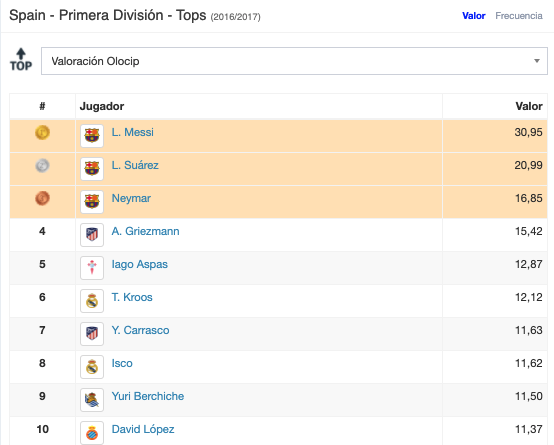Click the silver medal icon for second place
The height and width of the screenshot is (445, 554).
tap(42, 165)
